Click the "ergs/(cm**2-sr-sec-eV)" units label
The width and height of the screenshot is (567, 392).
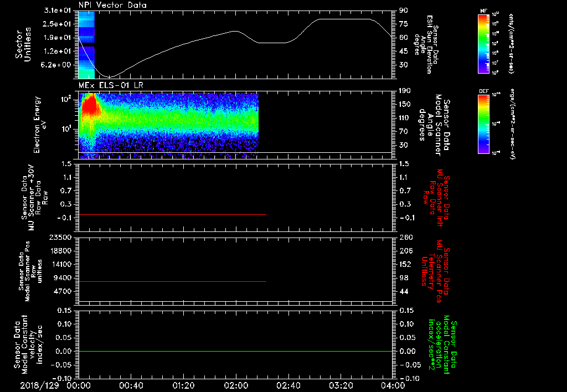tap(512, 124)
